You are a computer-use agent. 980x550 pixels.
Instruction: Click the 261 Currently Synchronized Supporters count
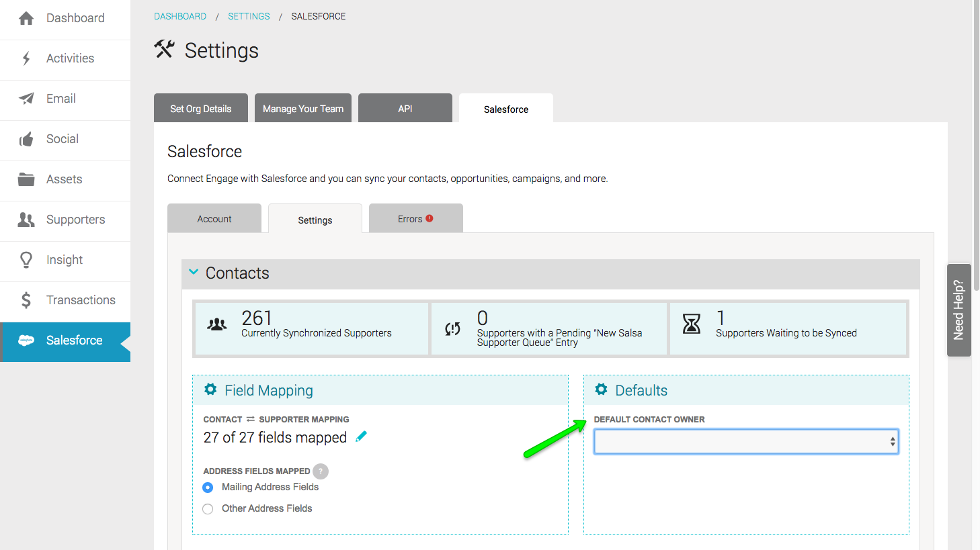(257, 318)
